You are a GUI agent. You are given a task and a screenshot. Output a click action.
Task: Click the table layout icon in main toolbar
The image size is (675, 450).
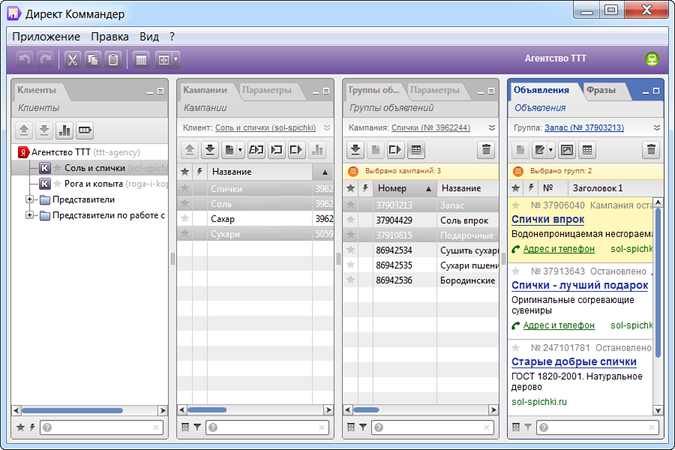pos(141,59)
